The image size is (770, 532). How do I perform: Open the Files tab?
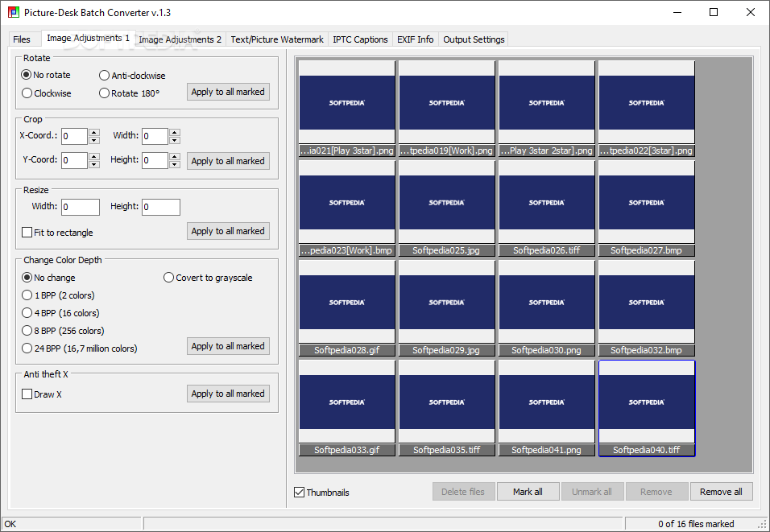[22, 39]
